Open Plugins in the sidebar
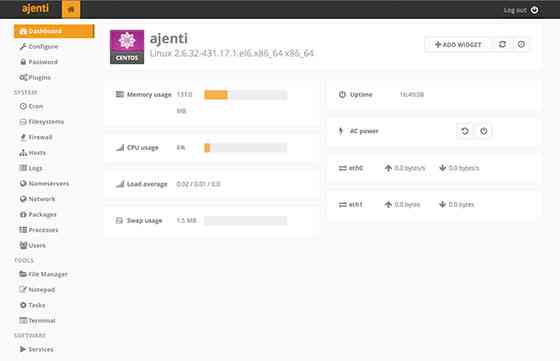 tap(35, 77)
